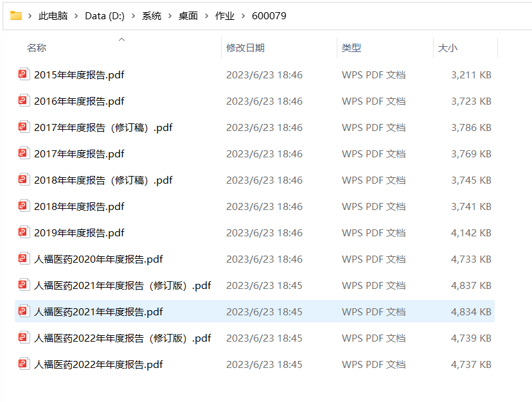The height and width of the screenshot is (402, 532).
Task: Expand chevron after Data (D:) breadcrumb
Action: click(x=134, y=16)
